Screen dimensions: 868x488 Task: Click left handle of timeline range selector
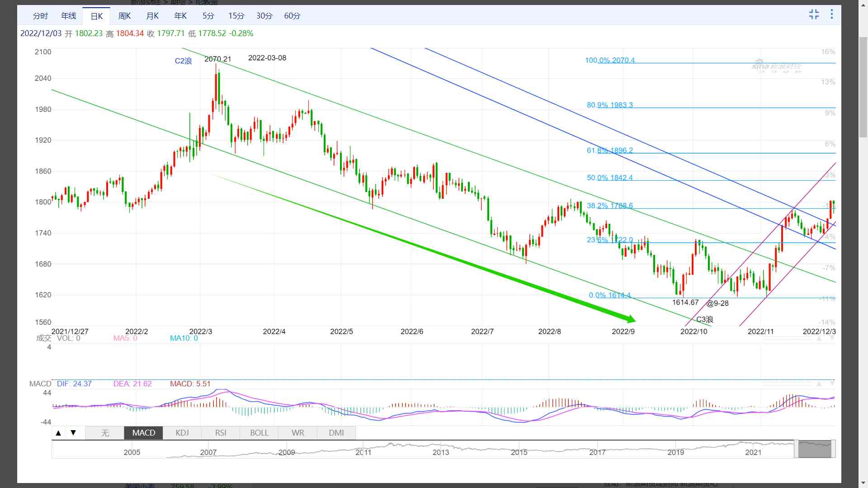click(x=796, y=449)
